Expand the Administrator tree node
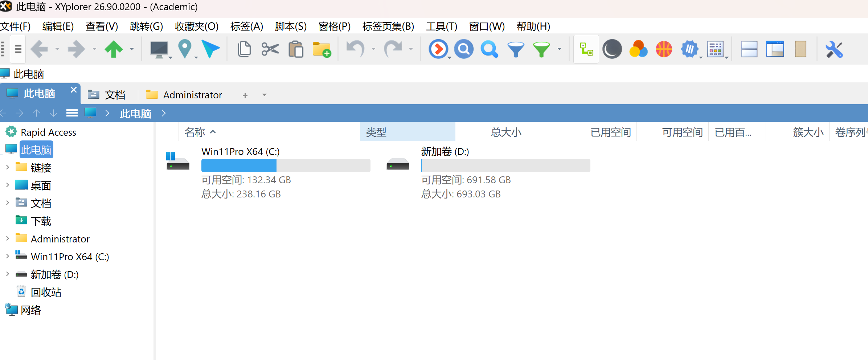 click(x=8, y=238)
